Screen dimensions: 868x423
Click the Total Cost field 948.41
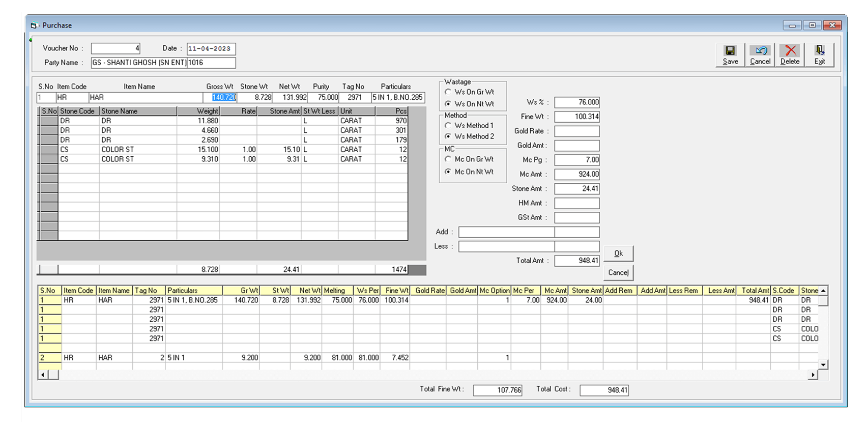click(604, 390)
